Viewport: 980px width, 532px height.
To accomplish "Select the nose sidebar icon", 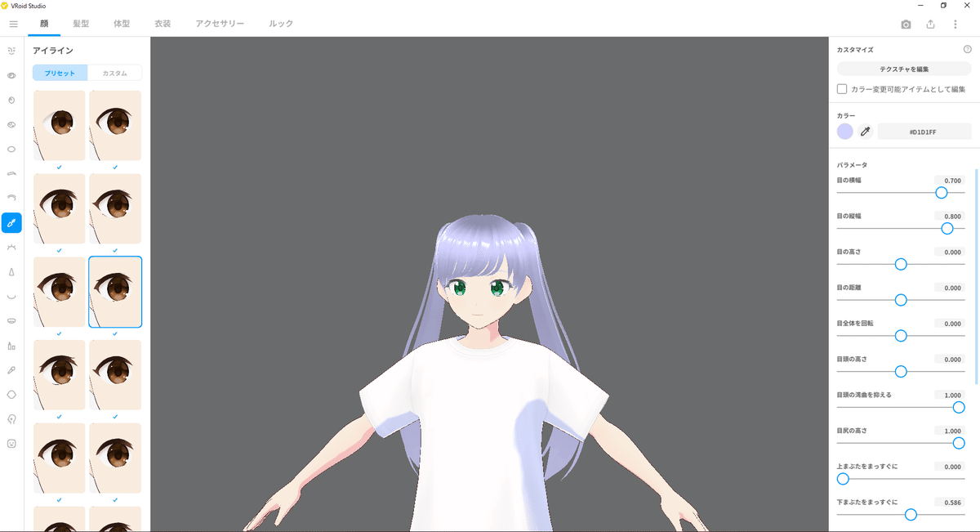I will click(11, 271).
